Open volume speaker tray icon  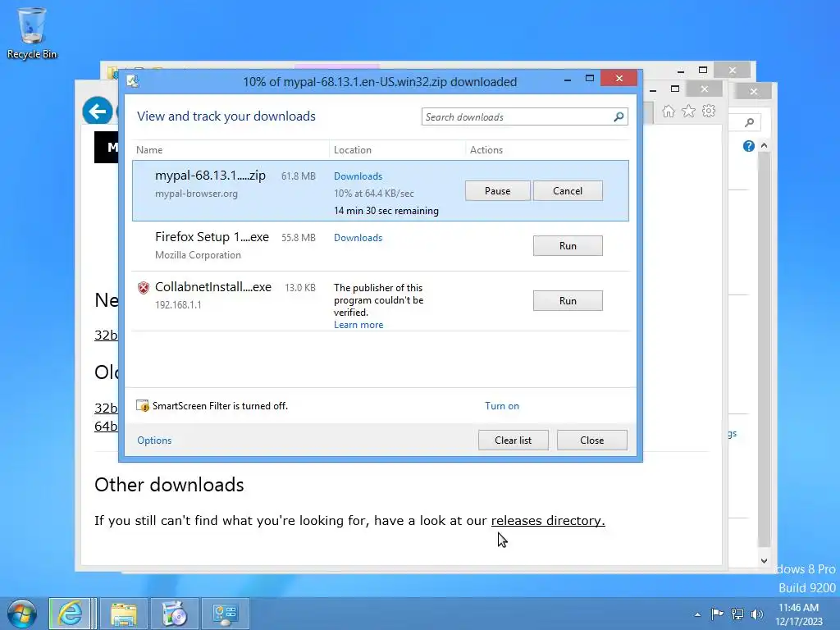point(757,614)
